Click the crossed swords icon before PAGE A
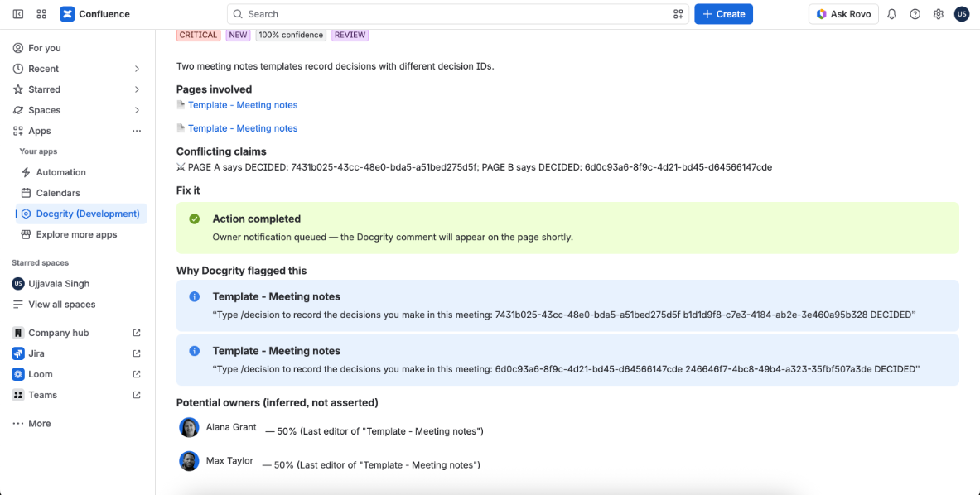 tap(181, 167)
